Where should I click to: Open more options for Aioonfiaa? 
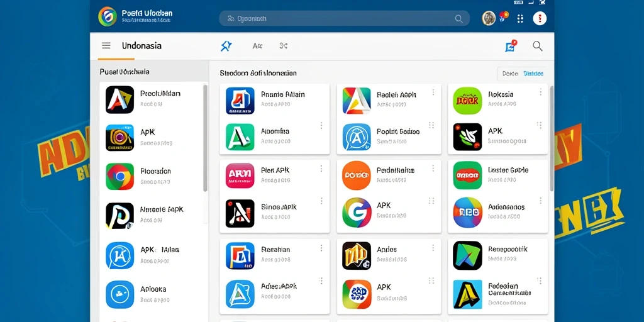click(x=321, y=125)
